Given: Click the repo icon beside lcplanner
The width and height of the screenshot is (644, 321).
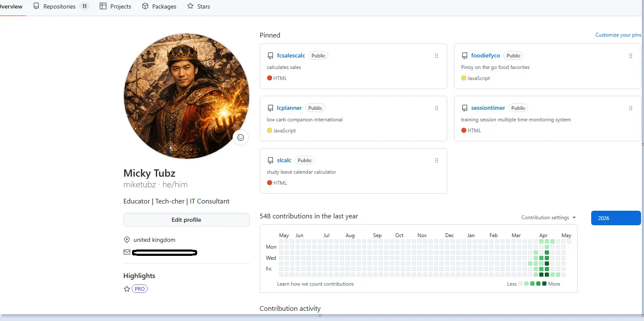Looking at the screenshot, I should (270, 108).
